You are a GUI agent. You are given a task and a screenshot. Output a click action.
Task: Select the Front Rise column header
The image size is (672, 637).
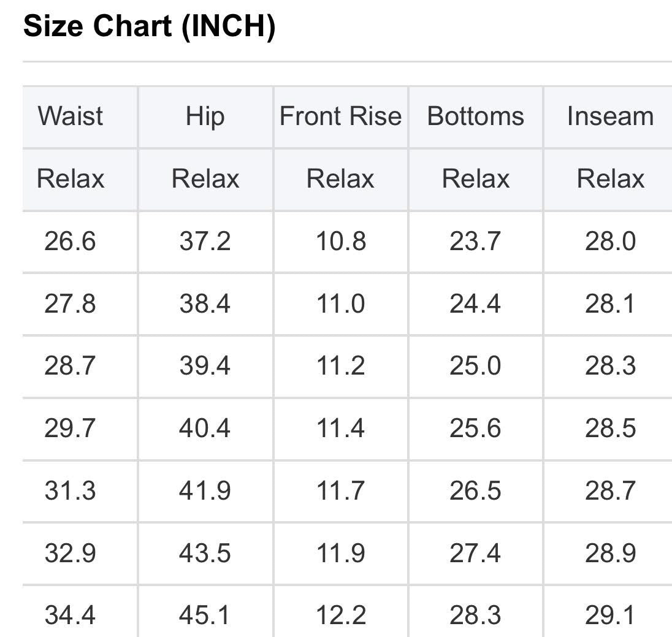(x=340, y=116)
